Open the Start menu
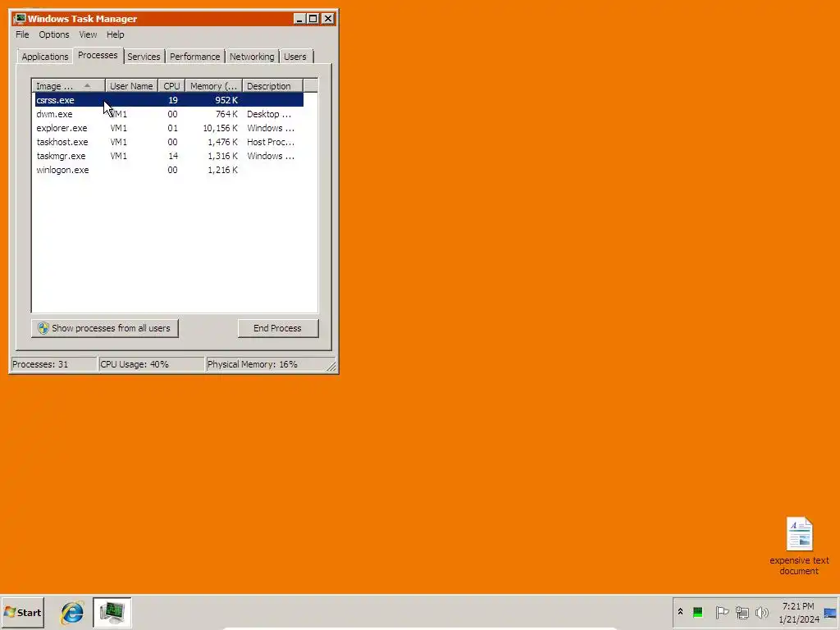This screenshot has height=630, width=840. pos(22,612)
